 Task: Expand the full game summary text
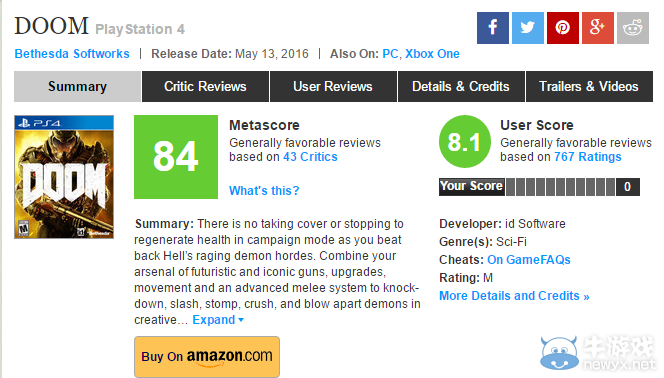[218, 320]
